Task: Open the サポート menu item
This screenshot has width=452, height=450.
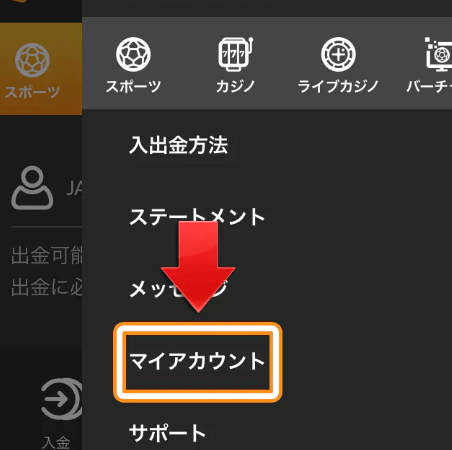Action: (167, 433)
